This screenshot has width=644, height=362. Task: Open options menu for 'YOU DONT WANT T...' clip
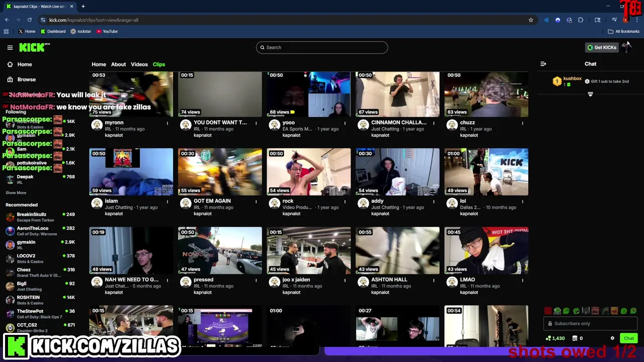(x=256, y=123)
